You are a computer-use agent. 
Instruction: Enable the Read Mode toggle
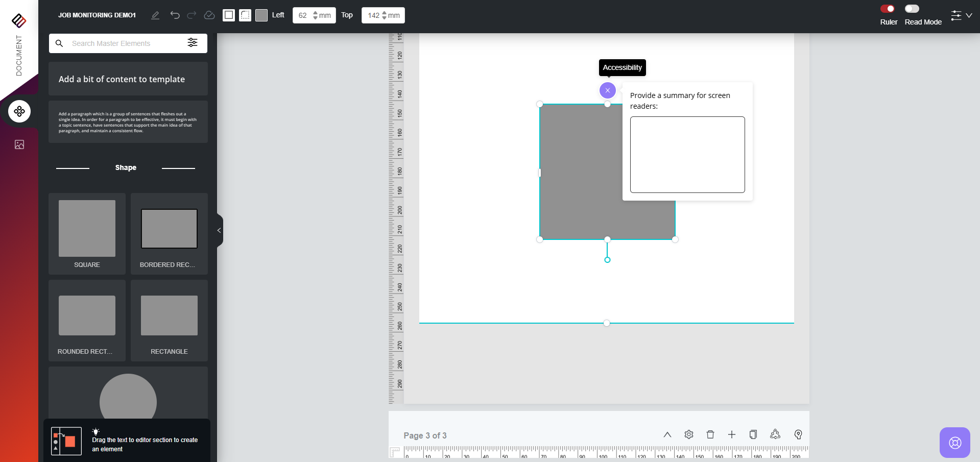pos(912,9)
